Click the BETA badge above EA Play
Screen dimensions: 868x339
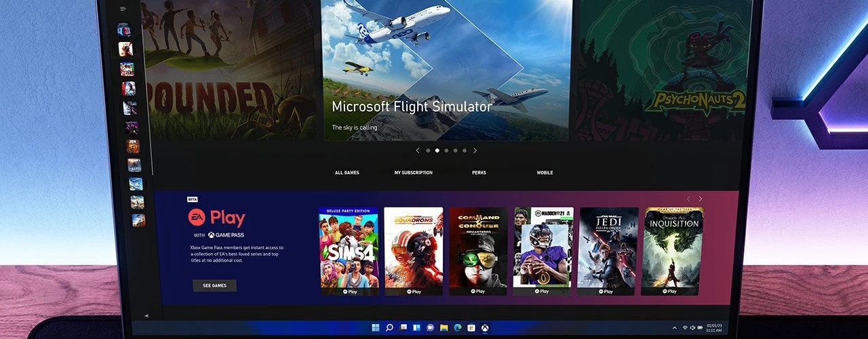tap(192, 199)
